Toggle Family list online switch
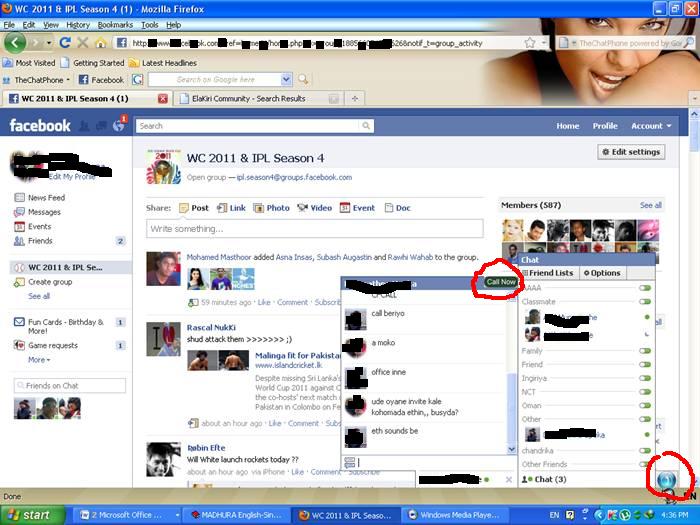 pos(645,351)
